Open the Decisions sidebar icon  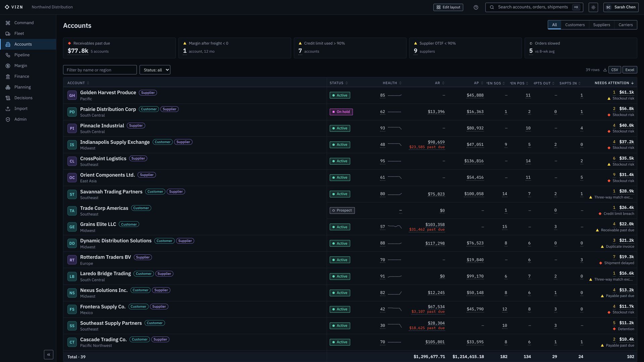coord(8,98)
